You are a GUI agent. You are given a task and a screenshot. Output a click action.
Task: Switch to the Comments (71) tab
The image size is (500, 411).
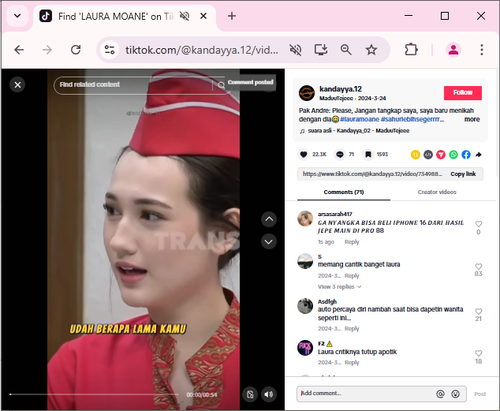pos(344,192)
